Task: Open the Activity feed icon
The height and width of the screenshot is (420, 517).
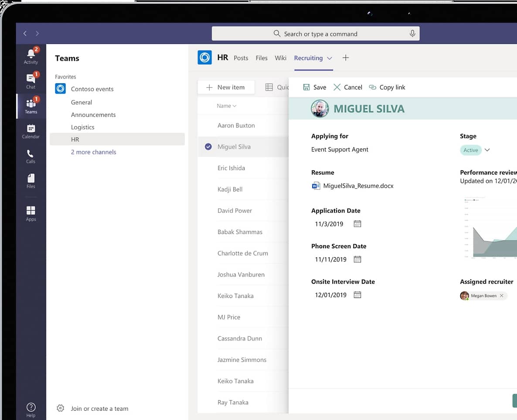Action: [x=31, y=56]
